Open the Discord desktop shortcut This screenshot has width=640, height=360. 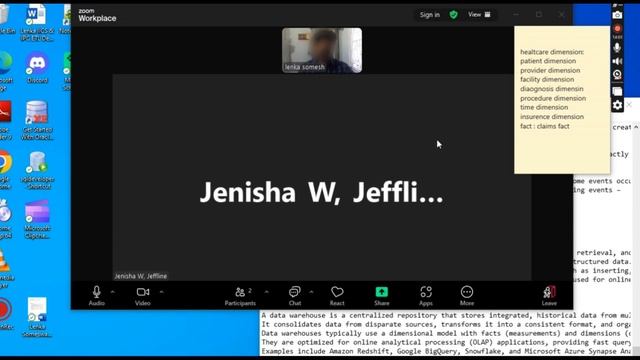[x=37, y=68]
